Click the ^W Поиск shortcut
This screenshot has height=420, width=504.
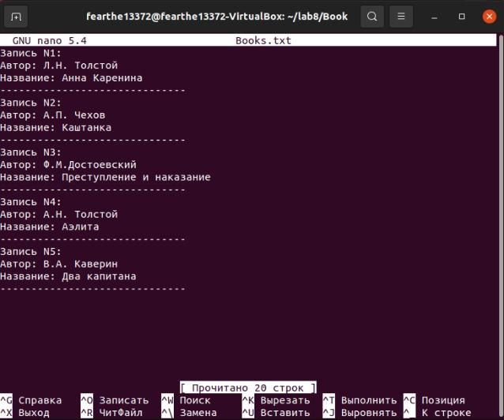[x=186, y=400]
